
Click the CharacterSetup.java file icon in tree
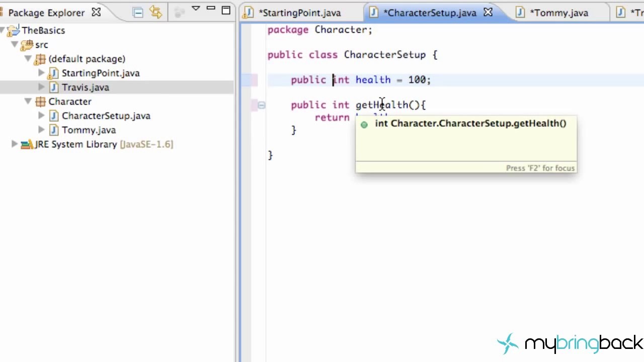pos(53,116)
